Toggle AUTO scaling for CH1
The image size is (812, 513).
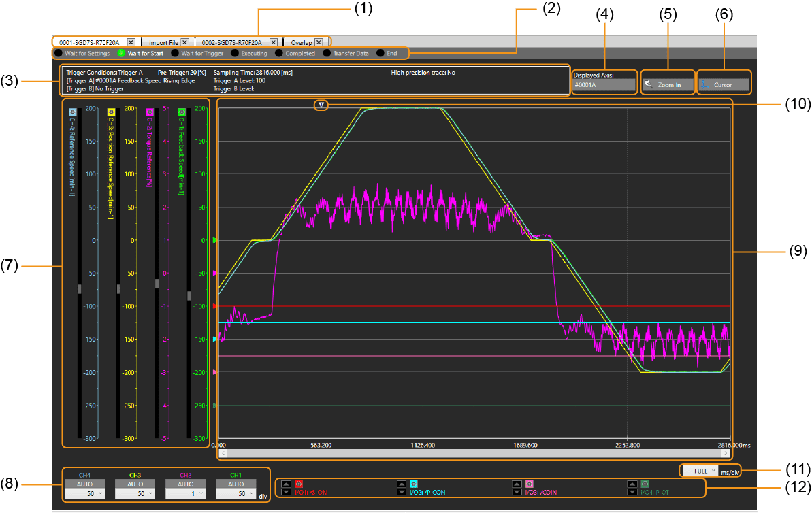(x=236, y=484)
